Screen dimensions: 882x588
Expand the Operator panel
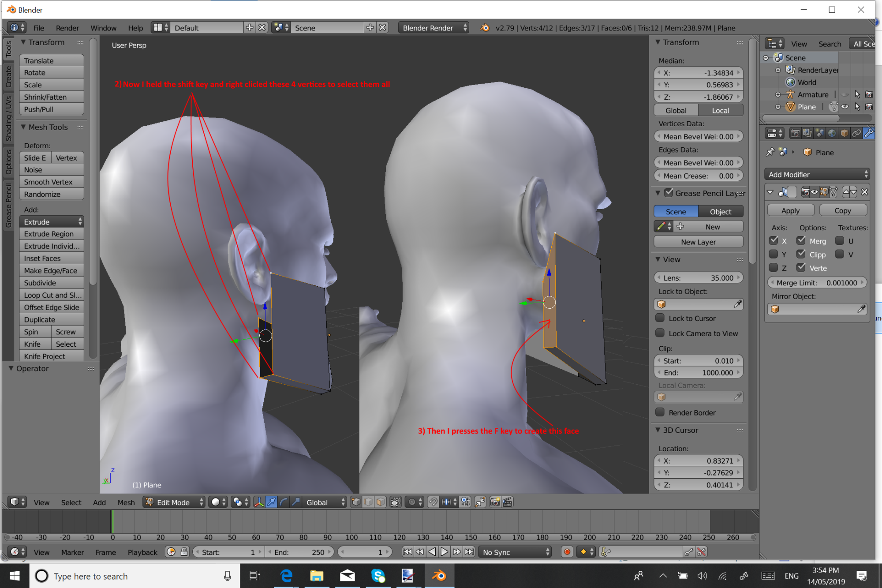(x=11, y=368)
